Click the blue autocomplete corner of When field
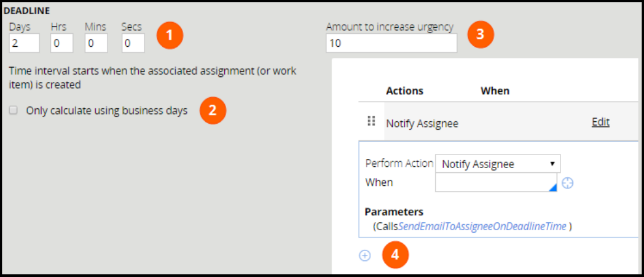This screenshot has height=277, width=644. coord(552,188)
